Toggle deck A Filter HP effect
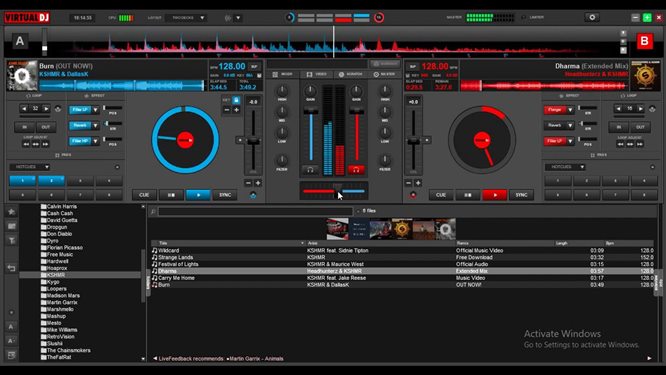This screenshot has width=666, height=375. (80, 141)
